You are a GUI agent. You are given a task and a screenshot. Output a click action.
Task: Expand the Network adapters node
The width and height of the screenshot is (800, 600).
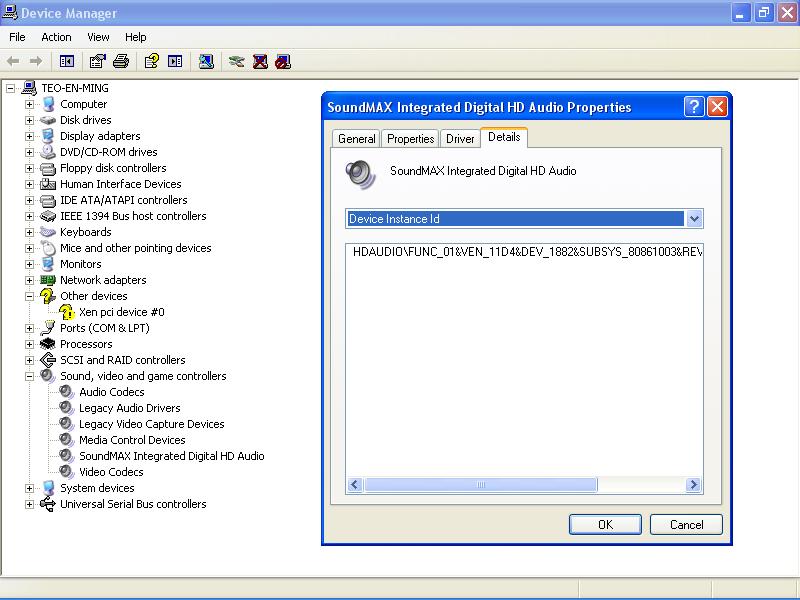point(30,280)
